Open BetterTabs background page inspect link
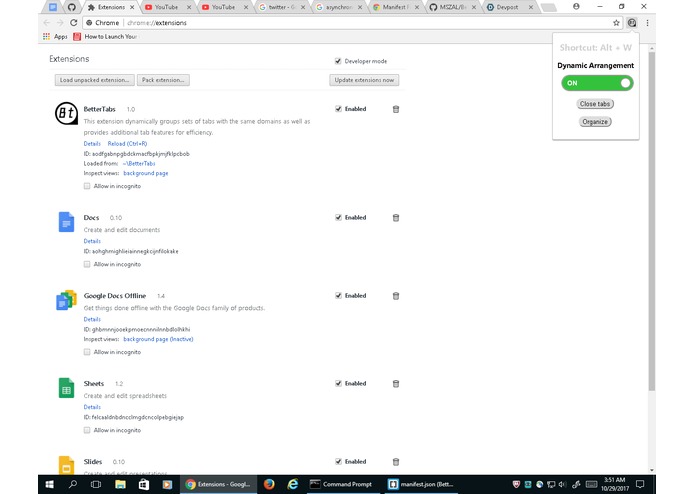 [x=146, y=173]
